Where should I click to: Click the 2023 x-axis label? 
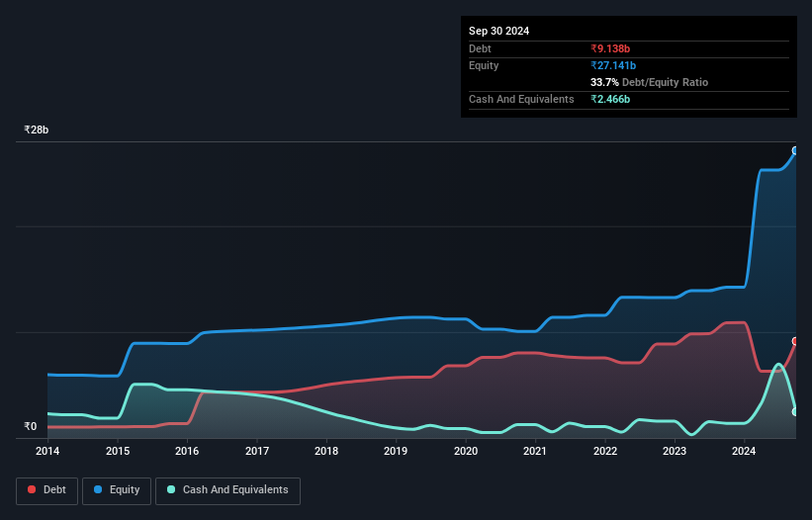point(675,451)
